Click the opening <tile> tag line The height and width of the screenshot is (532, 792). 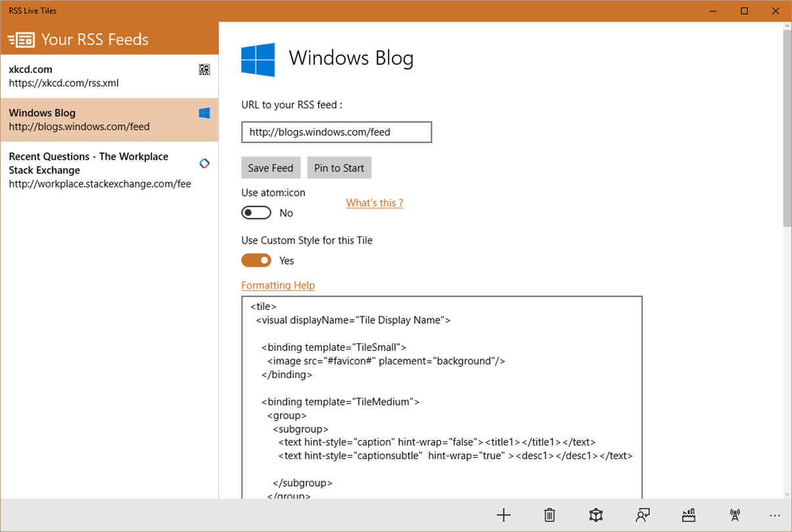pyautogui.click(x=264, y=306)
